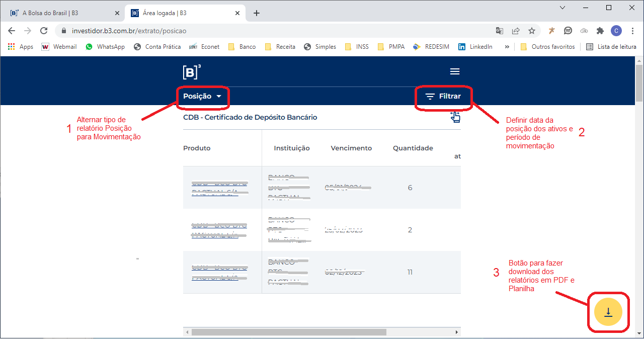Expand the hidden bookmarks chevron
This screenshot has height=346, width=644.
coord(507,47)
